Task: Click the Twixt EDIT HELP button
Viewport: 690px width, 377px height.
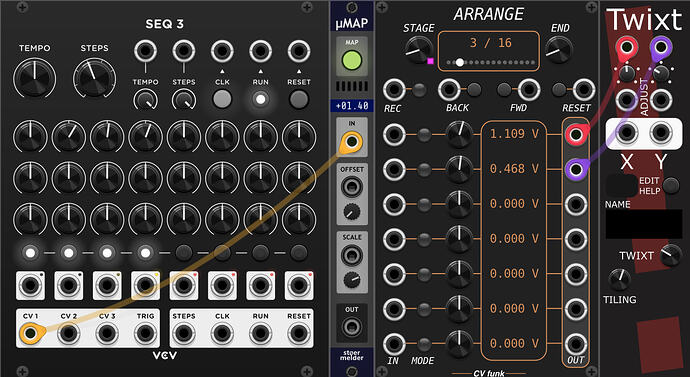Action: point(671,186)
